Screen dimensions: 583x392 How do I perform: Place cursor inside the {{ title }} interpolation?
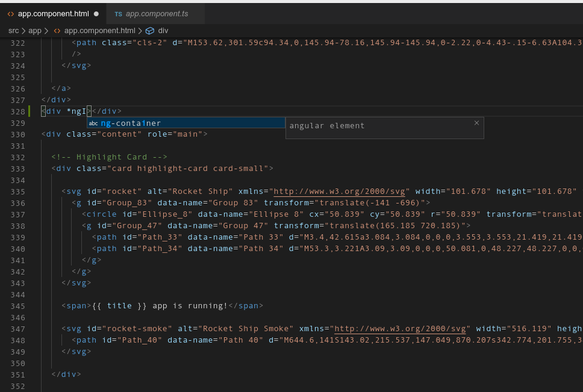119,305
